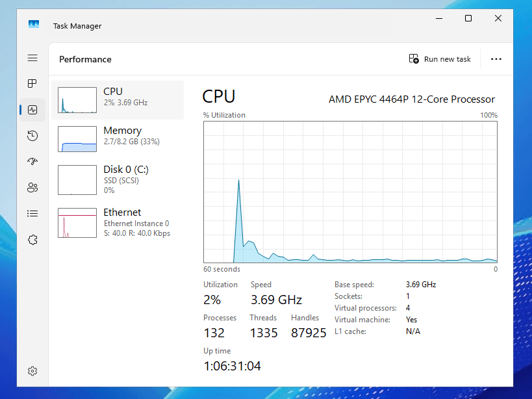
Task: Click the 100% graph scale label
Action: [x=488, y=116]
